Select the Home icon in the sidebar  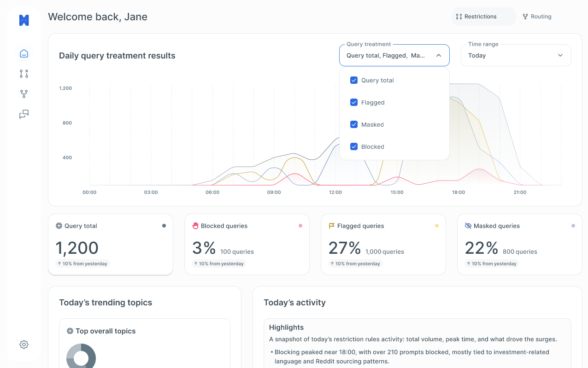[x=24, y=53]
